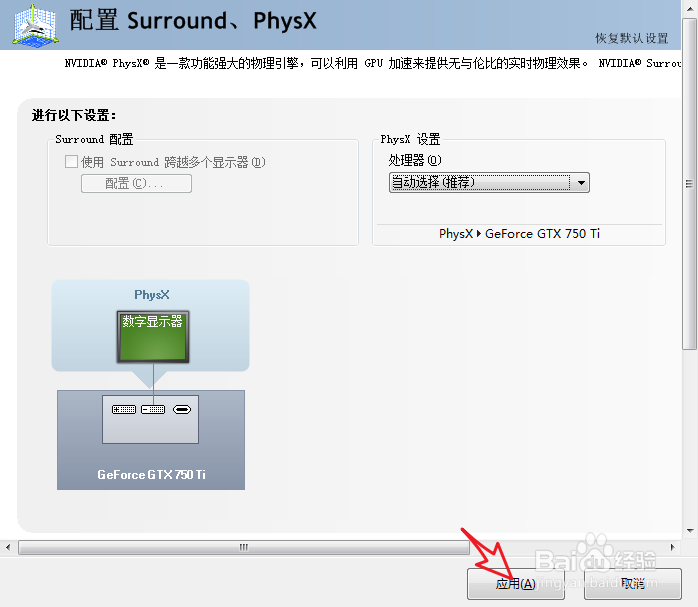Click horizontal scrollbar left arrow

(8, 547)
